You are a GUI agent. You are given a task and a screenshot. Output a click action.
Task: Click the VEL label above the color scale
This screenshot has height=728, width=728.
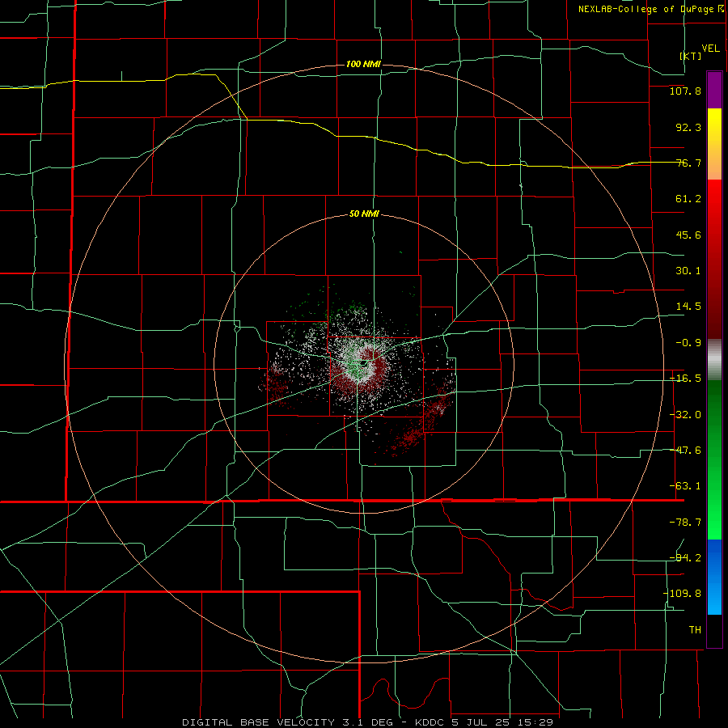(x=710, y=49)
